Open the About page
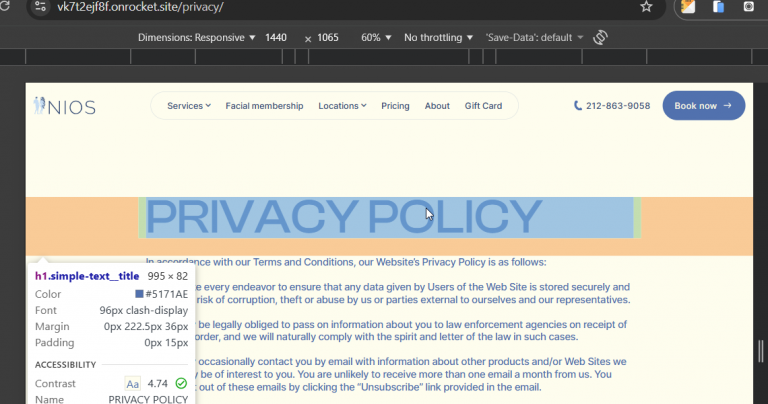 437,106
